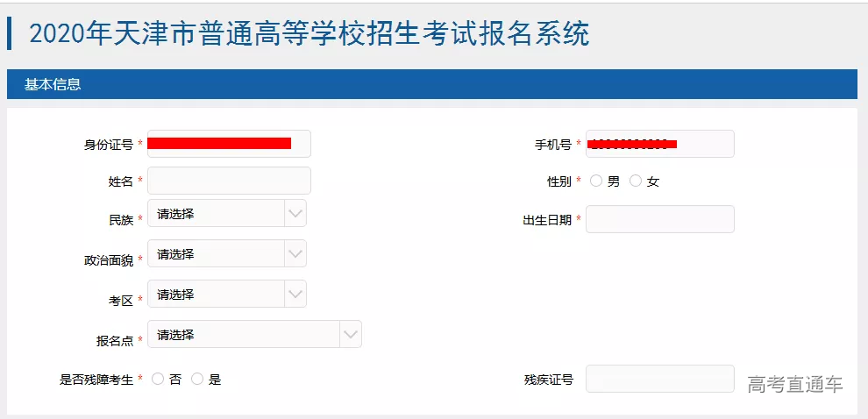Click the 基本信息 section header
The width and height of the screenshot is (868, 419).
53,84
